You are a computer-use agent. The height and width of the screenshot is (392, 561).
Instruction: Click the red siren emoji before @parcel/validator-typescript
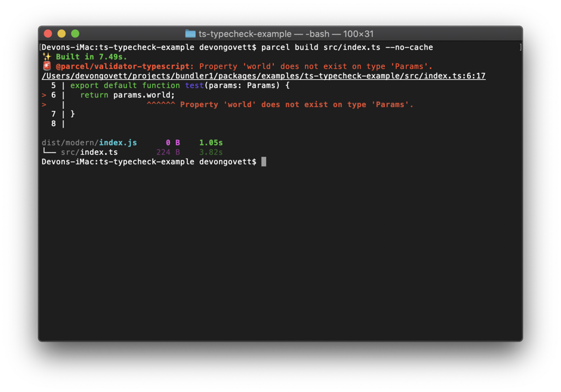(x=47, y=66)
